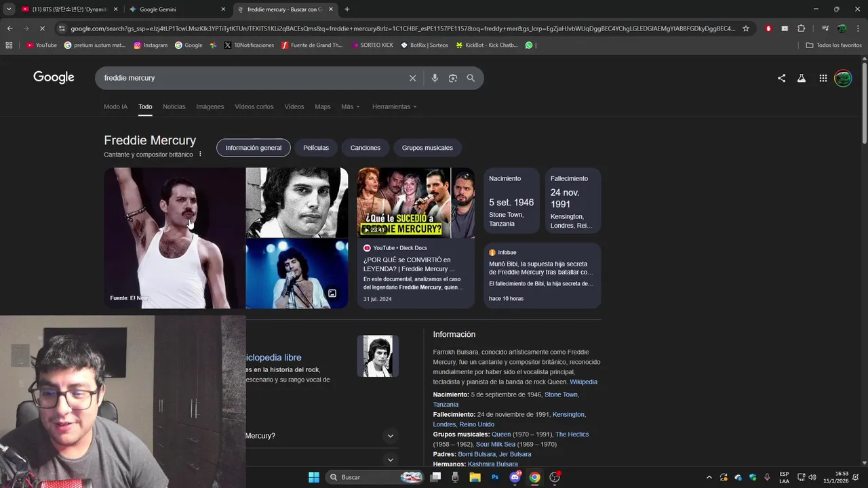Switch to the Modo IA tab
The width and height of the screenshot is (868, 488).
115,106
